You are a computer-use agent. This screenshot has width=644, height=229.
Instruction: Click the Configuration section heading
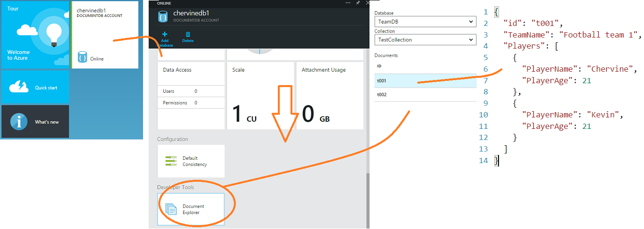(172, 139)
